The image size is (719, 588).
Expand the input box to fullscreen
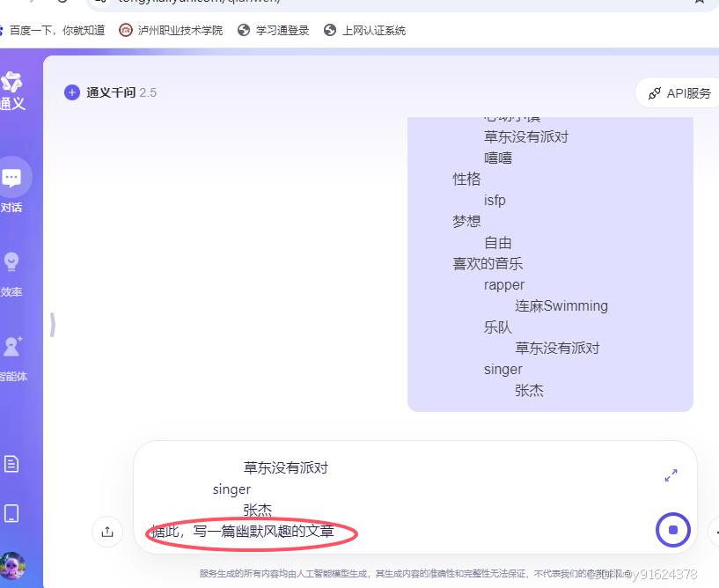click(671, 475)
